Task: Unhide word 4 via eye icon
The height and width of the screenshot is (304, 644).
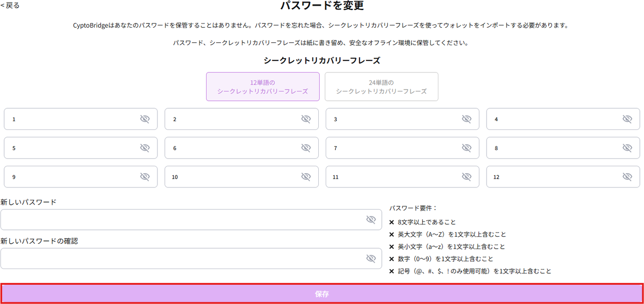Action: [627, 119]
